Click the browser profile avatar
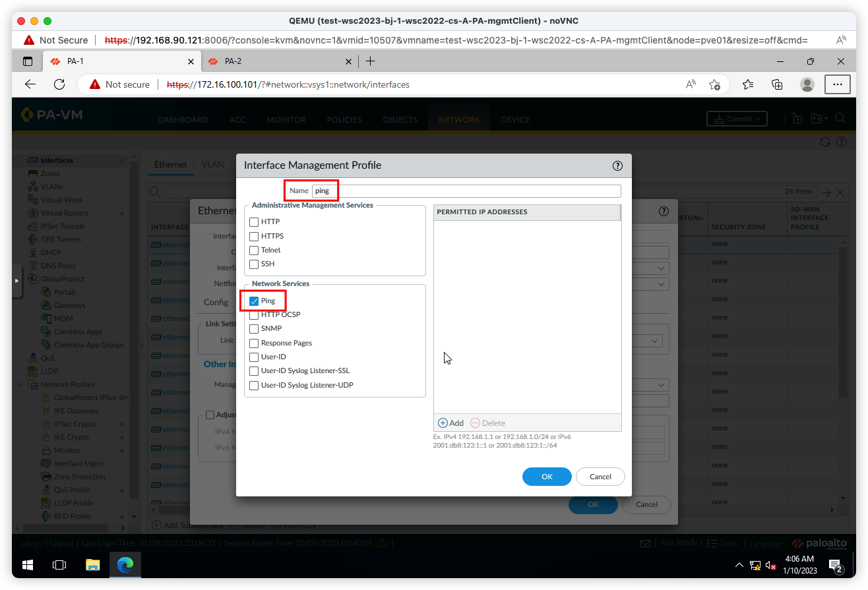Viewport: 868px width, 590px height. pos(807,84)
